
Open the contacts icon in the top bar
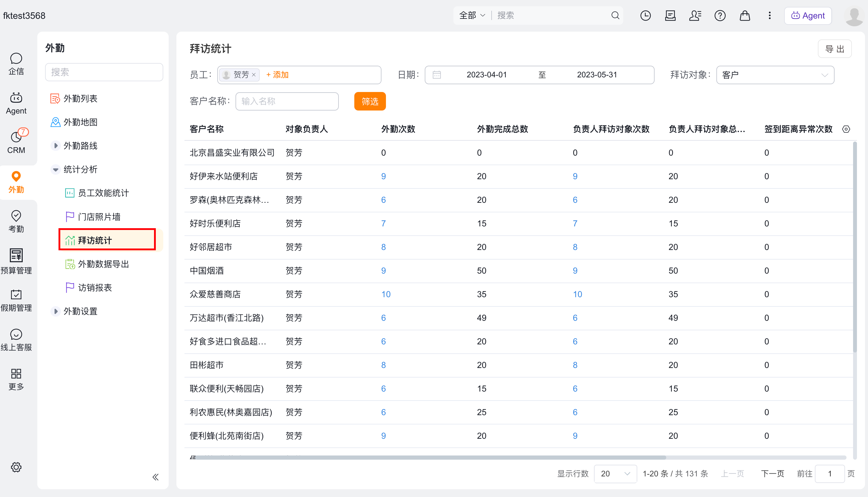695,15
